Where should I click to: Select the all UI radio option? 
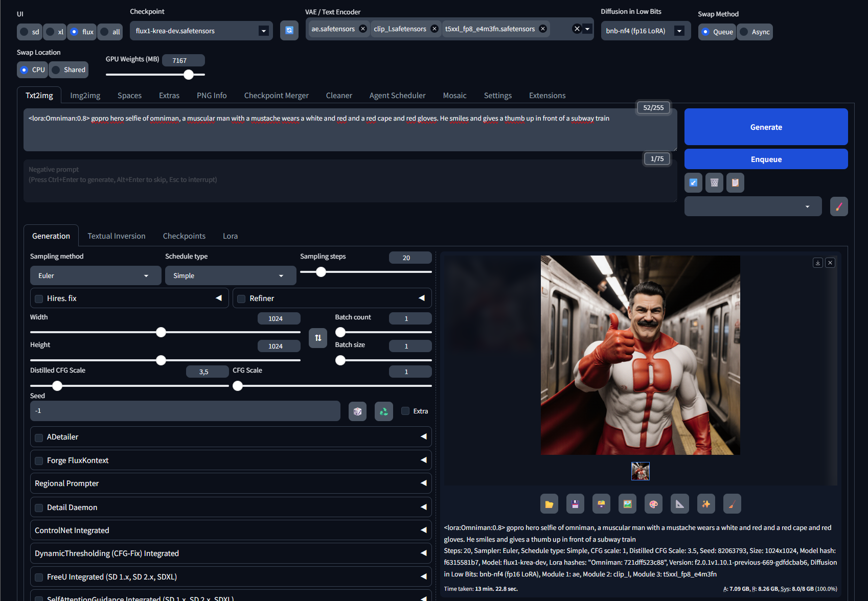(110, 32)
